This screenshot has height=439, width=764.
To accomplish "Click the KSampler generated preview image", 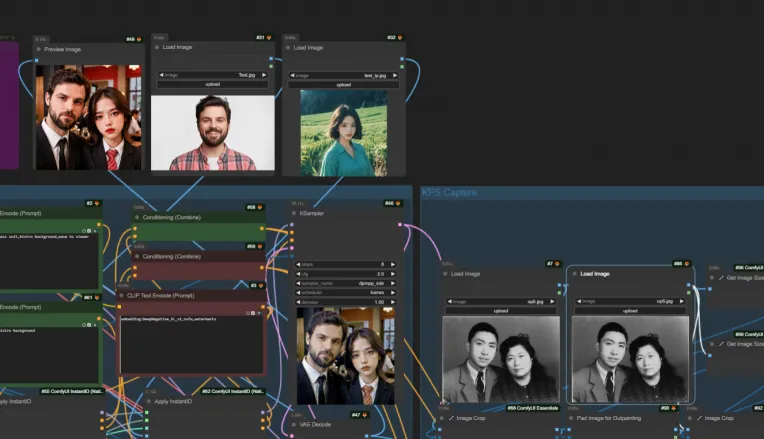I will [x=346, y=355].
